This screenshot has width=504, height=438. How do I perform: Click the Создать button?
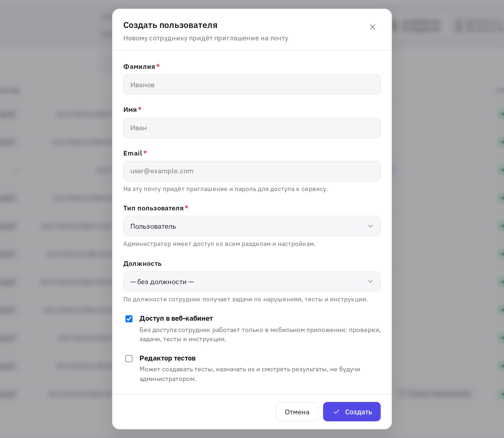(x=352, y=412)
